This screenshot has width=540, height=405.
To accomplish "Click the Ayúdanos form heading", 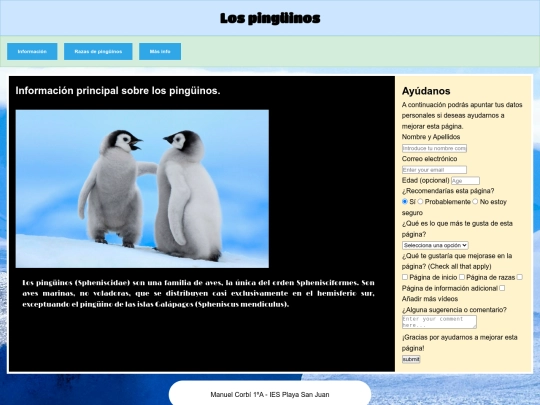I will coord(426,91).
